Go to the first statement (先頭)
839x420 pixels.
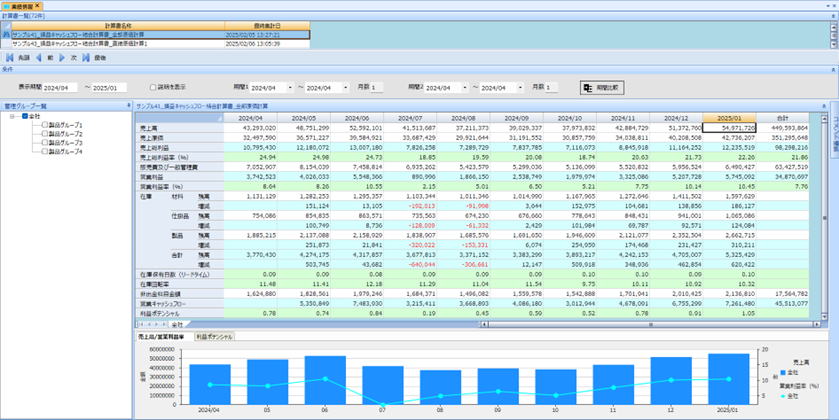pyautogui.click(x=18, y=58)
